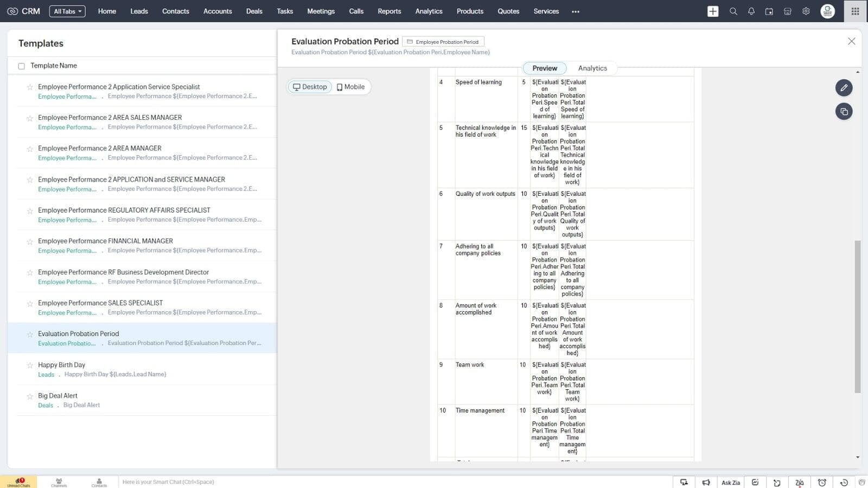Star the Employee Performance SALES SPECIALIST template
The width and height of the screenshot is (868, 488).
[30, 304]
